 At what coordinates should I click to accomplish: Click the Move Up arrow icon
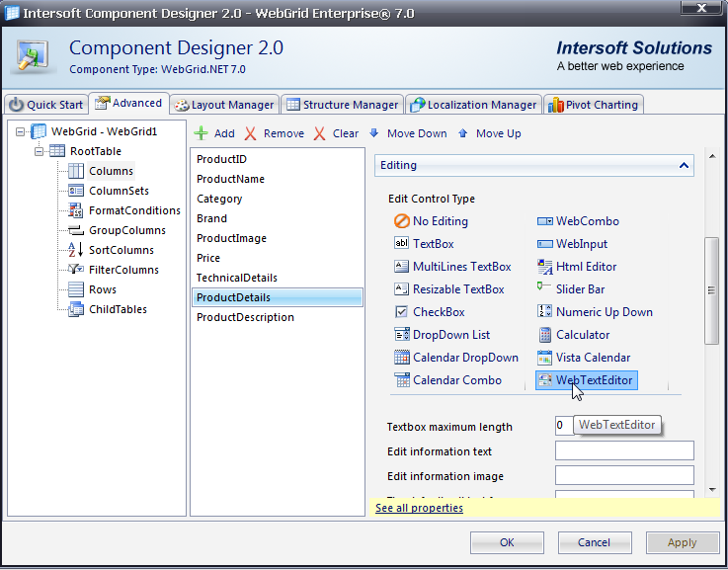pyautogui.click(x=463, y=133)
